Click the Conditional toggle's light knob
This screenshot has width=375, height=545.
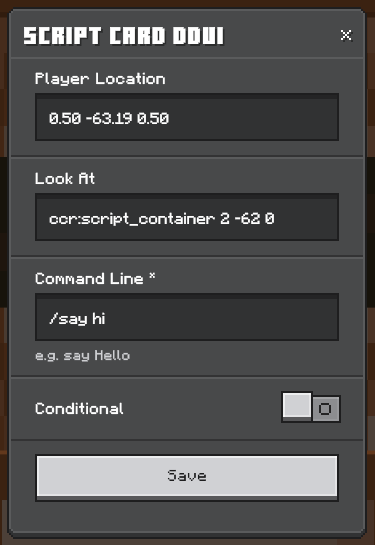(297, 406)
